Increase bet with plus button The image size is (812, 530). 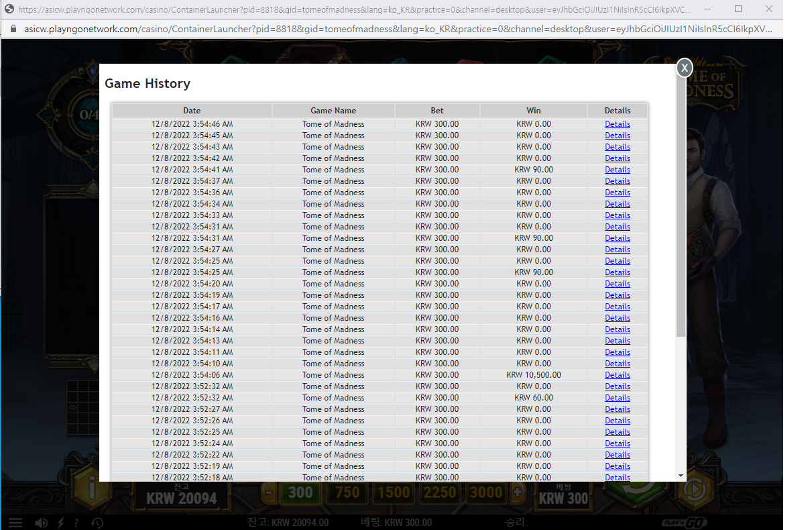tap(518, 492)
